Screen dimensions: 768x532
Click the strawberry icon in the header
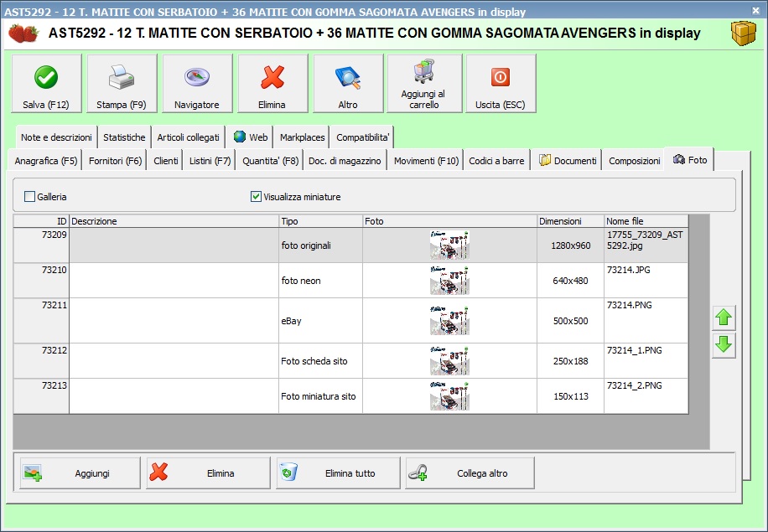[23, 34]
